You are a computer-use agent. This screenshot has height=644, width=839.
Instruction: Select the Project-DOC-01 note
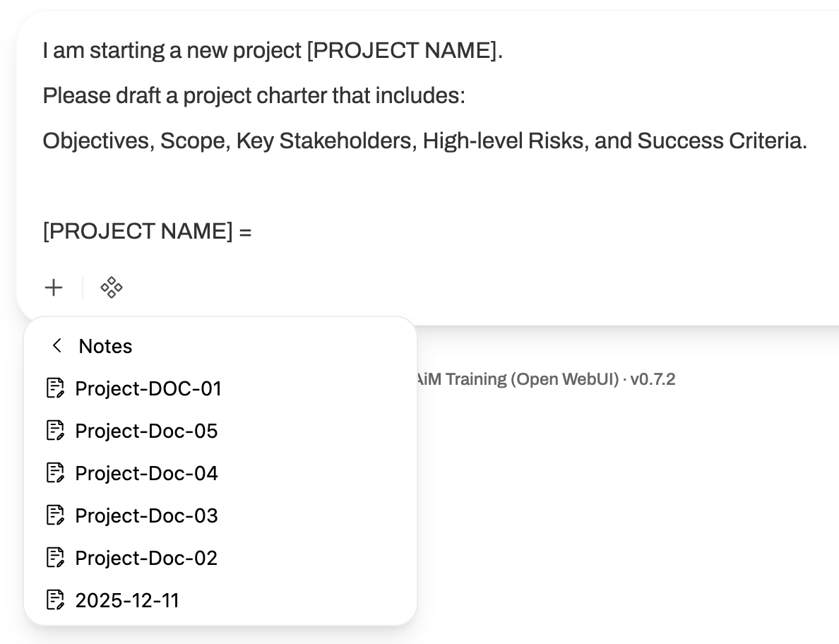coord(148,388)
